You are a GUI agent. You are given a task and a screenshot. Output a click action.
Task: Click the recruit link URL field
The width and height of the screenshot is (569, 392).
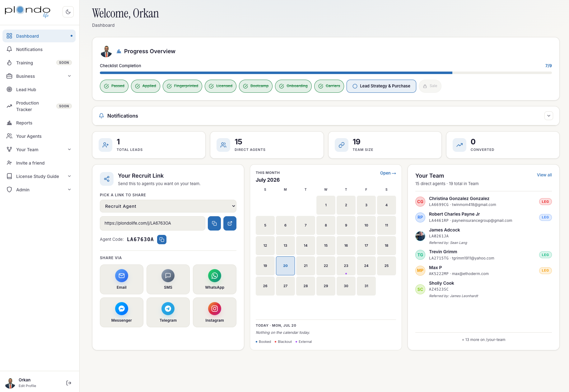152,223
